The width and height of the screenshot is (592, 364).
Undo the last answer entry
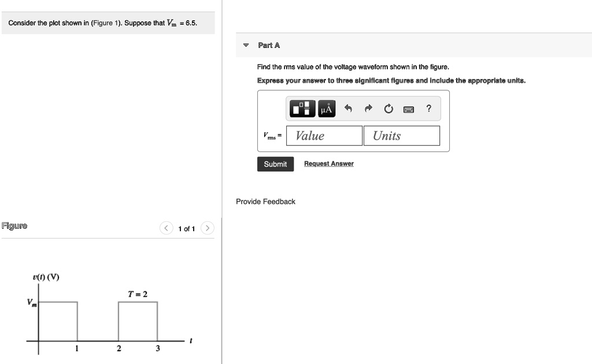point(347,108)
